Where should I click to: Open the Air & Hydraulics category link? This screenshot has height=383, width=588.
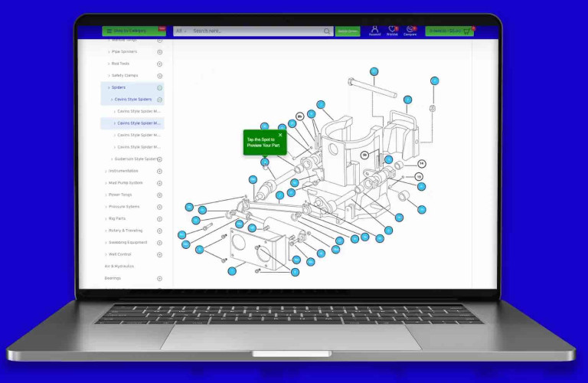(x=119, y=267)
